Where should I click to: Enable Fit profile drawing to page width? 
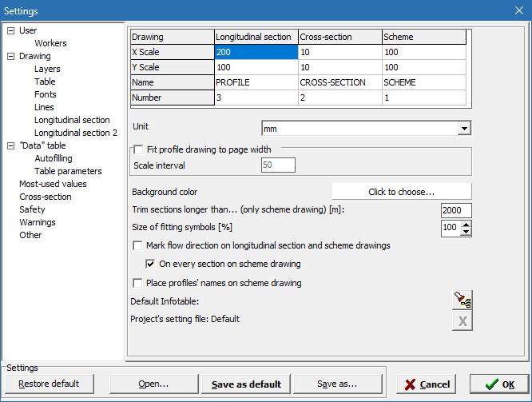(x=139, y=149)
